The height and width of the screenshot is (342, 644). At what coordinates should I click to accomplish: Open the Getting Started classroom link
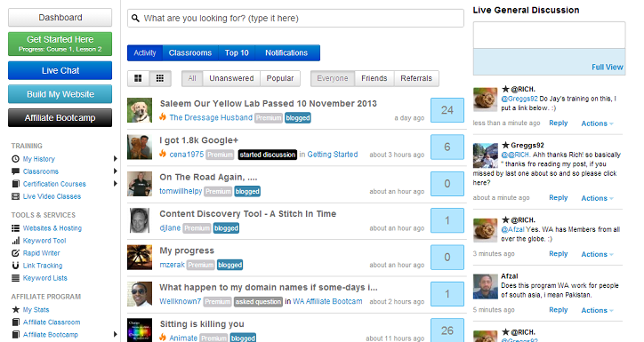tap(333, 155)
